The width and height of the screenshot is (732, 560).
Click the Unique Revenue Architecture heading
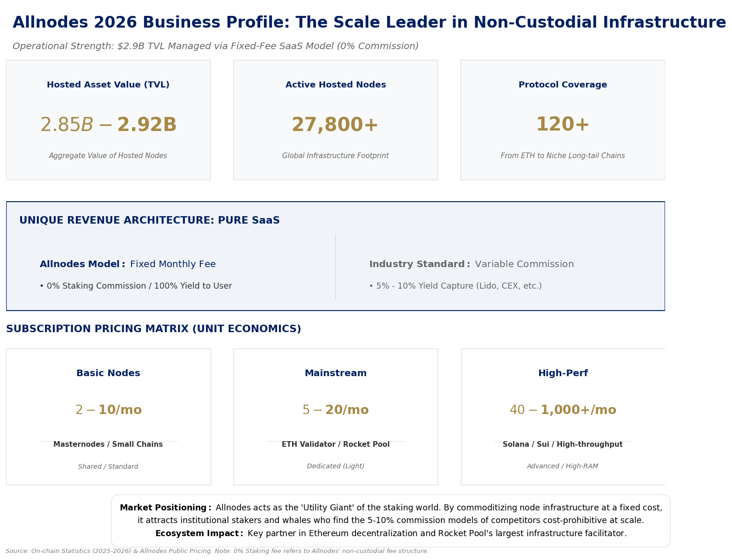149,220
